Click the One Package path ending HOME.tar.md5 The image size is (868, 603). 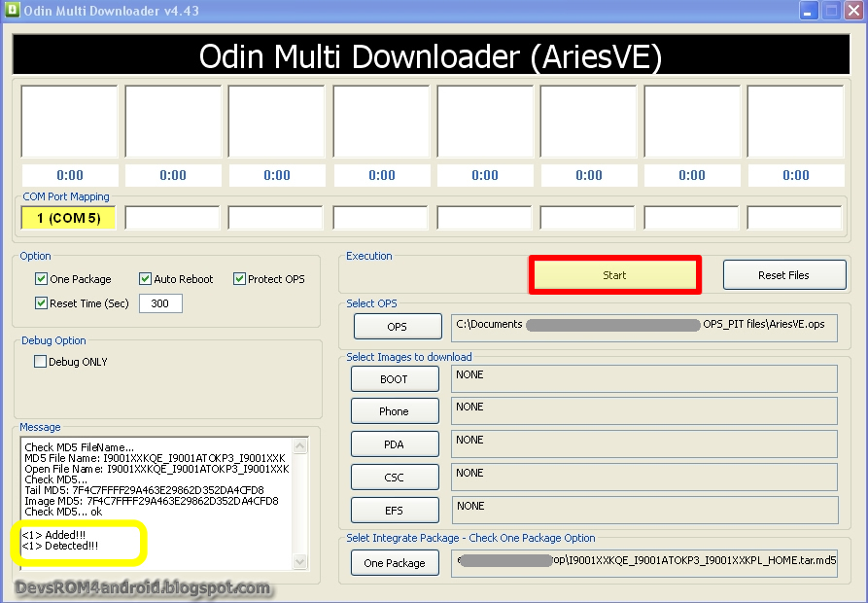click(x=644, y=564)
